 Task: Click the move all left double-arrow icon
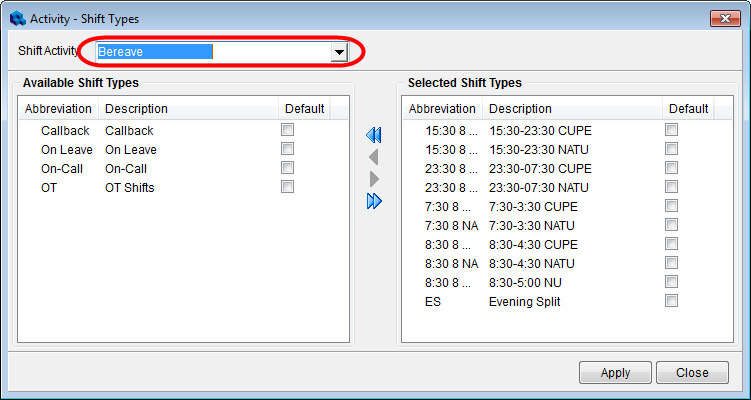pyautogui.click(x=375, y=135)
